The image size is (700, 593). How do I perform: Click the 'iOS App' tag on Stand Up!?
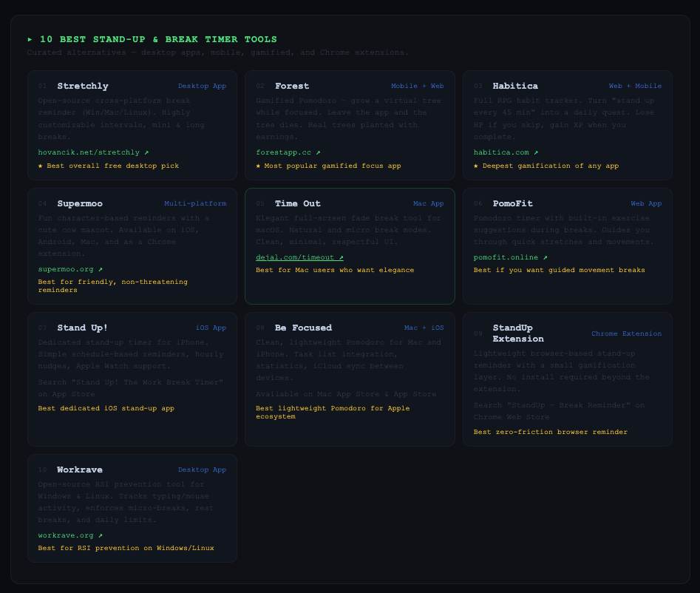click(x=211, y=328)
